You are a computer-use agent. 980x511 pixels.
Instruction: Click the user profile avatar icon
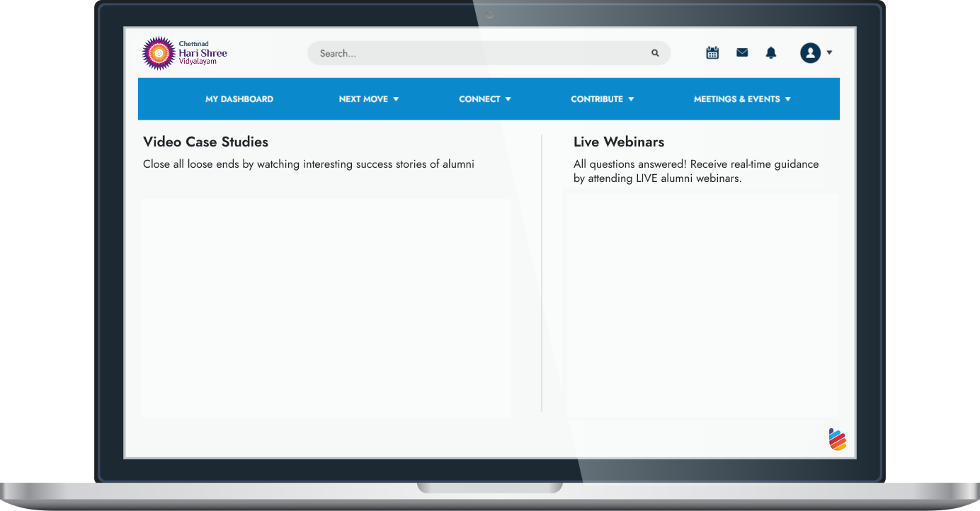[x=810, y=53]
